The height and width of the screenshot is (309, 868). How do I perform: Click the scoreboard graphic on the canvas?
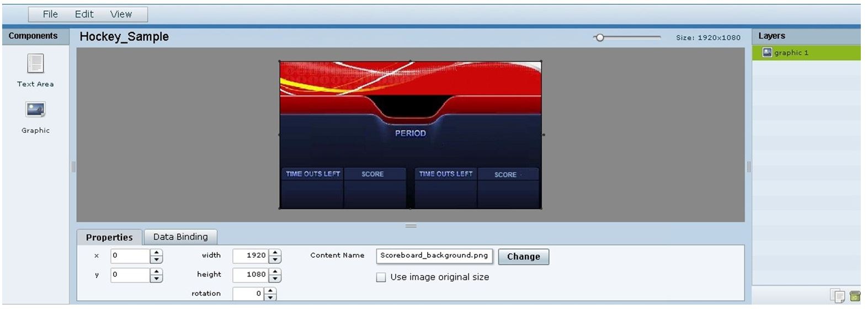[410, 135]
